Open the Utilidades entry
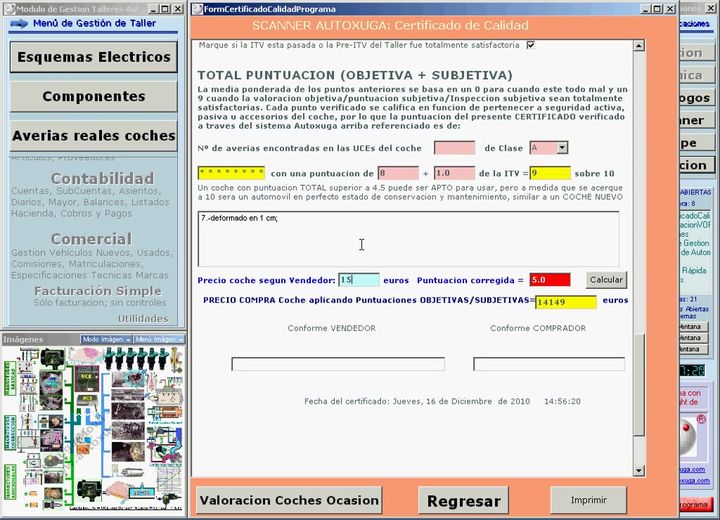 (143, 318)
